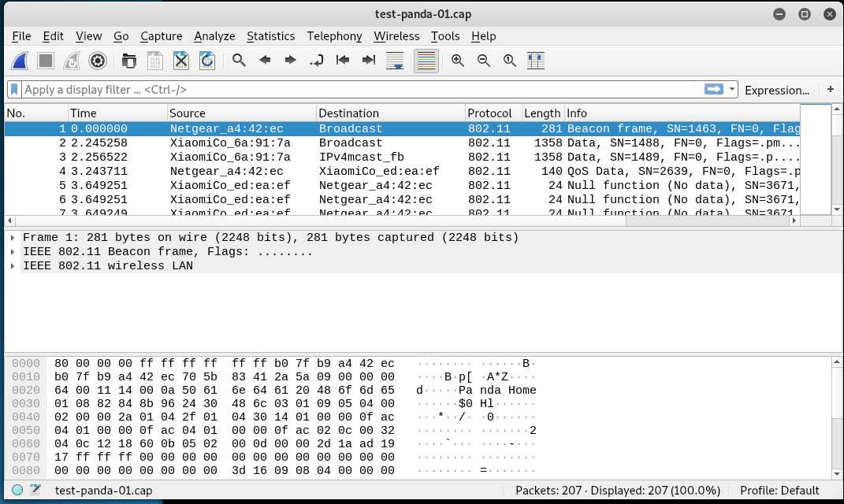Open capture options gear icon

coord(98,61)
